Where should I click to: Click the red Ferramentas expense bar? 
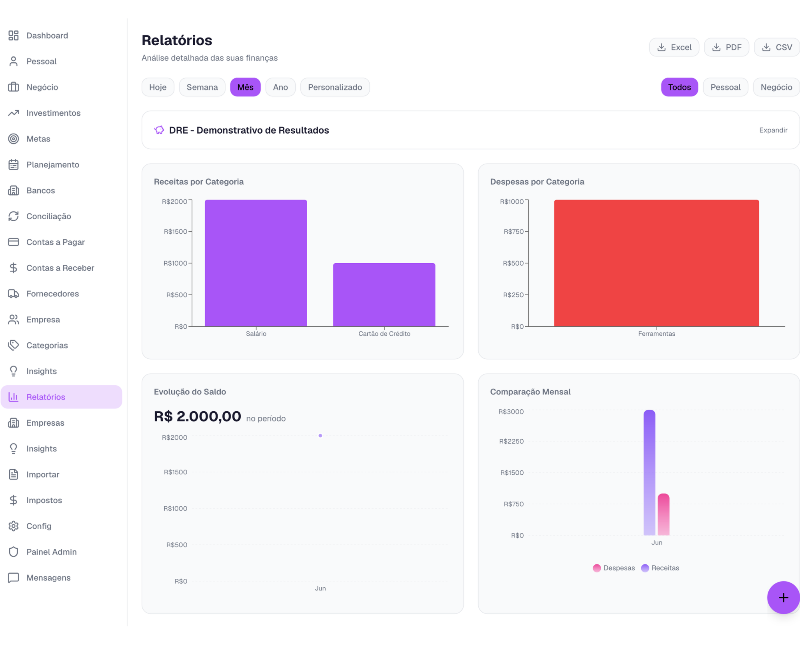point(656,263)
